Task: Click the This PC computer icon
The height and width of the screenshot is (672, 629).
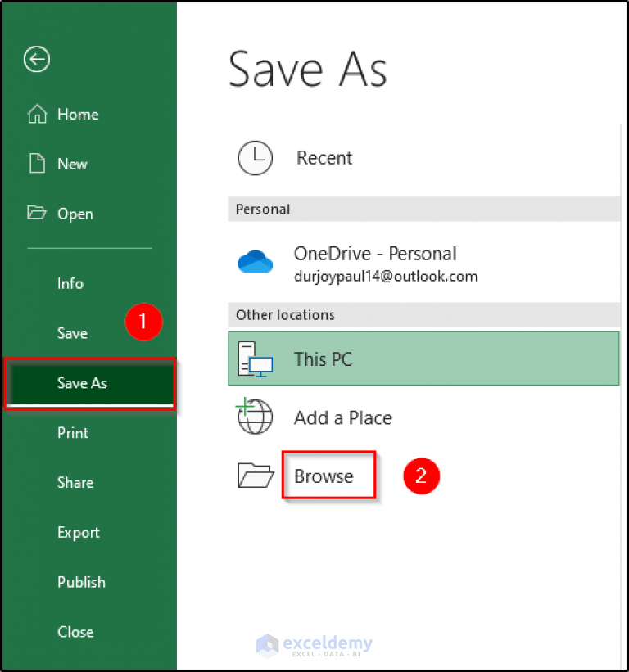Action: [255, 359]
